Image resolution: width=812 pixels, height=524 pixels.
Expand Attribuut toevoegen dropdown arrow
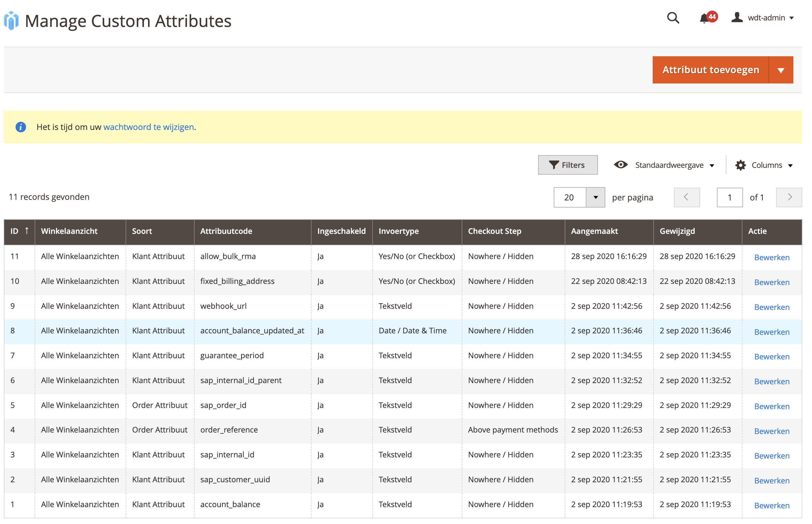coord(780,70)
